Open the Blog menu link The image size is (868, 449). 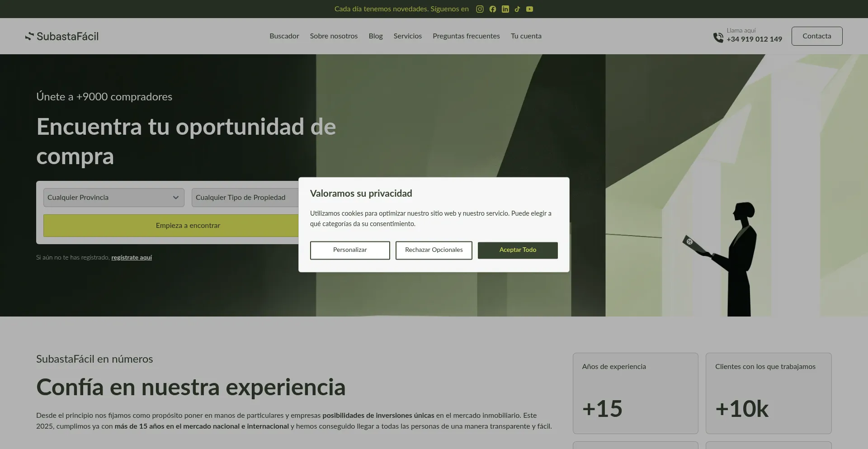(375, 36)
